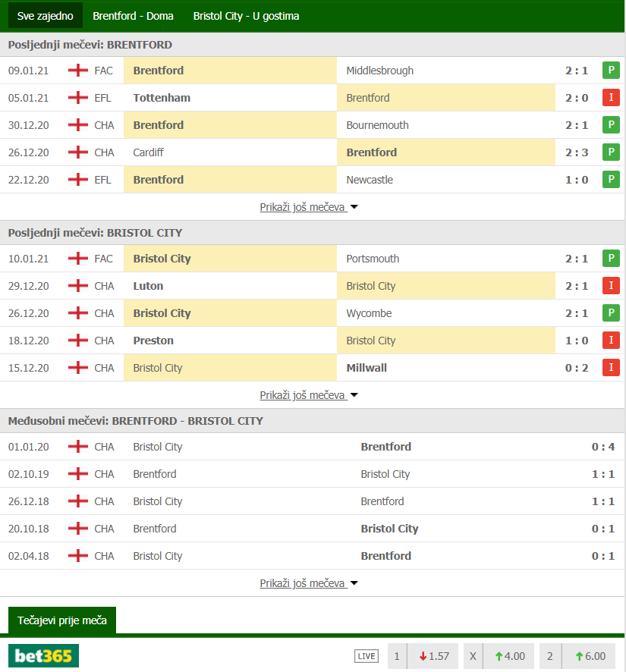Click the LIVE badge next to the odds
The height and width of the screenshot is (672, 626).
click(x=366, y=656)
